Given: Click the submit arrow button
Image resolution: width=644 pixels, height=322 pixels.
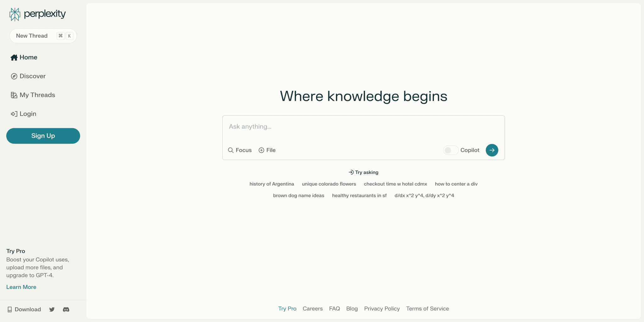Looking at the screenshot, I should [x=492, y=150].
